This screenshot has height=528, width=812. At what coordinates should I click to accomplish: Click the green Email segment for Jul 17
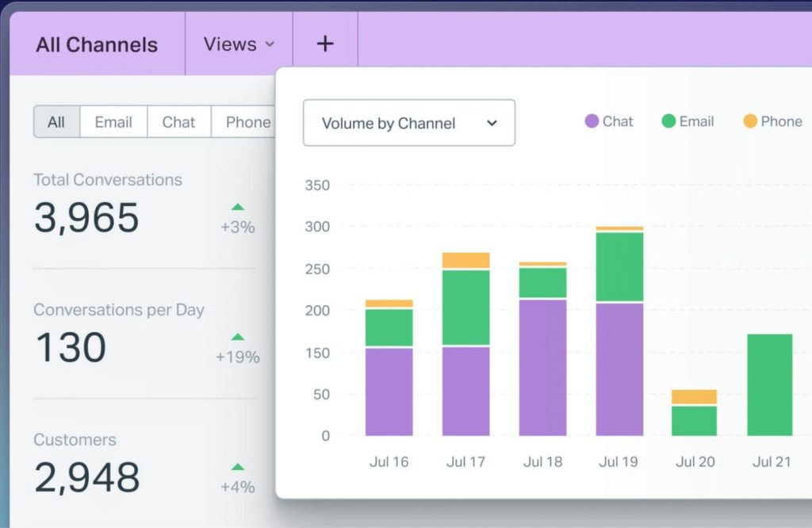pyautogui.click(x=465, y=307)
